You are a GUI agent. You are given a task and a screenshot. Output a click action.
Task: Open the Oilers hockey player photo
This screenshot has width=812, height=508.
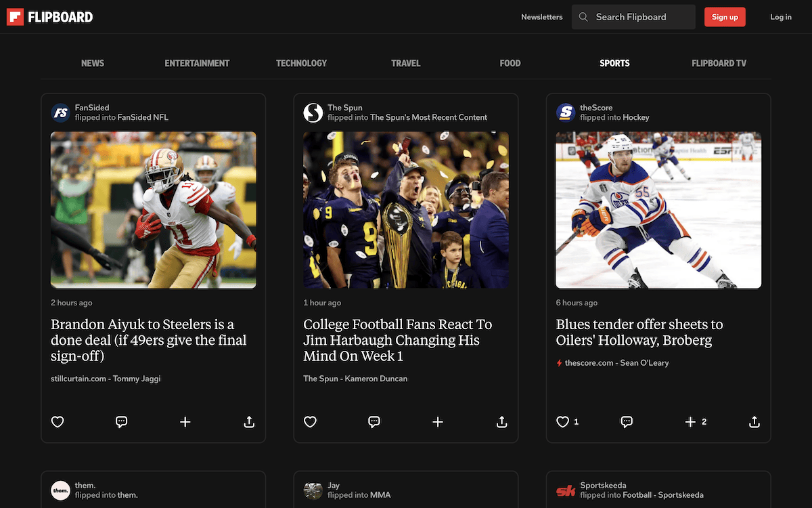click(658, 210)
